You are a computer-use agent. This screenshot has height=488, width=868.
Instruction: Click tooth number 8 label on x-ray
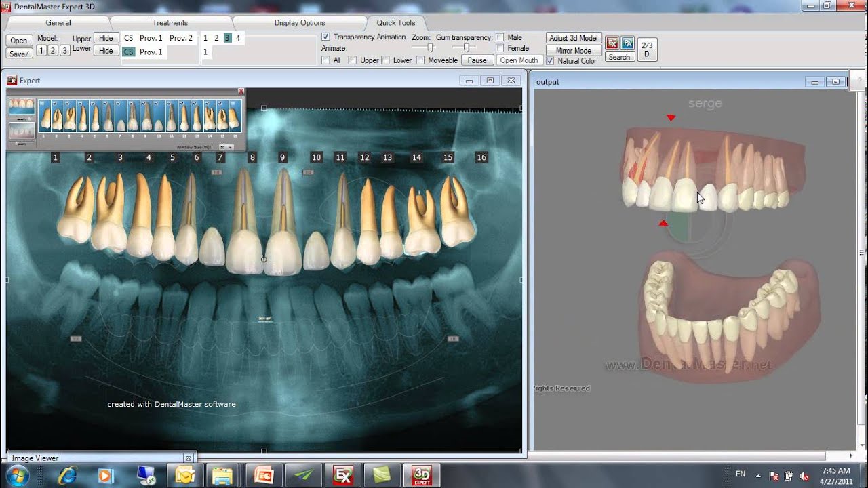coord(252,157)
